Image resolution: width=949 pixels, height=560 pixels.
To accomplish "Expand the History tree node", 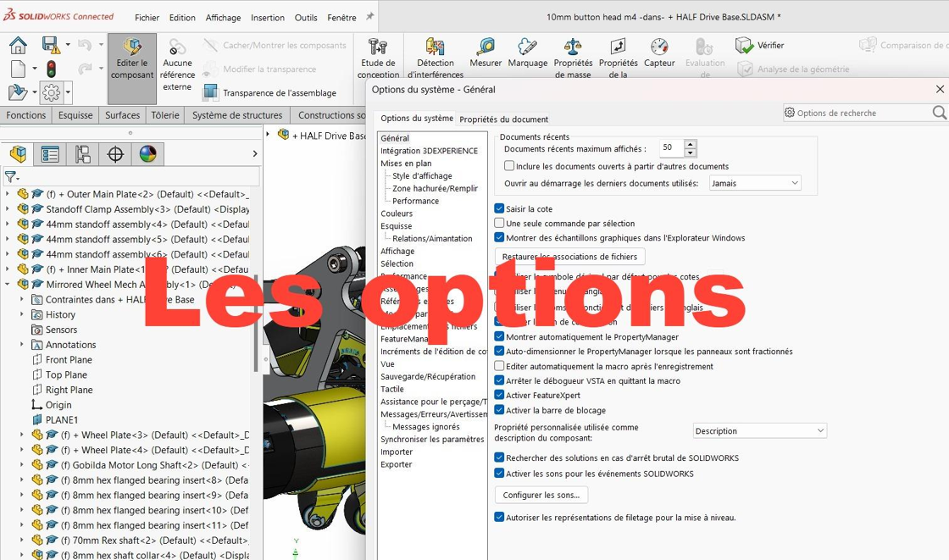I will (22, 314).
